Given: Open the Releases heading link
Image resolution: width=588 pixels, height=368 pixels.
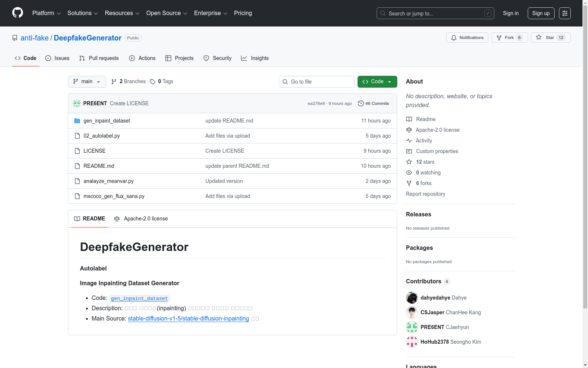Looking at the screenshot, I should 419,215.
